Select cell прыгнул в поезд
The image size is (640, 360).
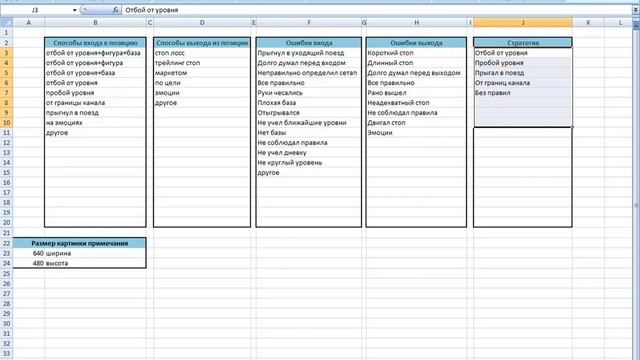[x=95, y=113]
